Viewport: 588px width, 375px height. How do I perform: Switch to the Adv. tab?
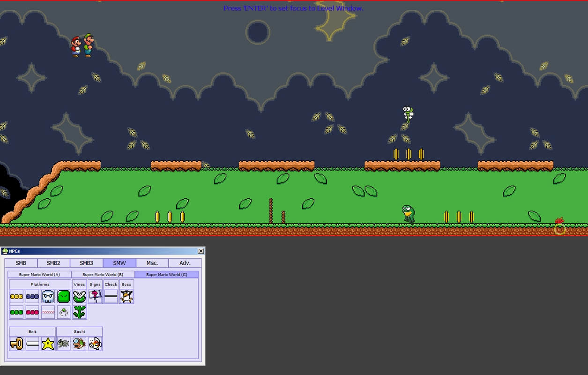point(185,263)
